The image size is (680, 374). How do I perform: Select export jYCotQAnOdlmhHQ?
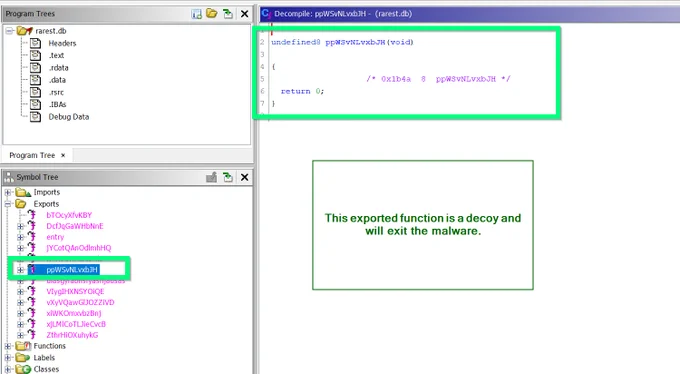78,248
